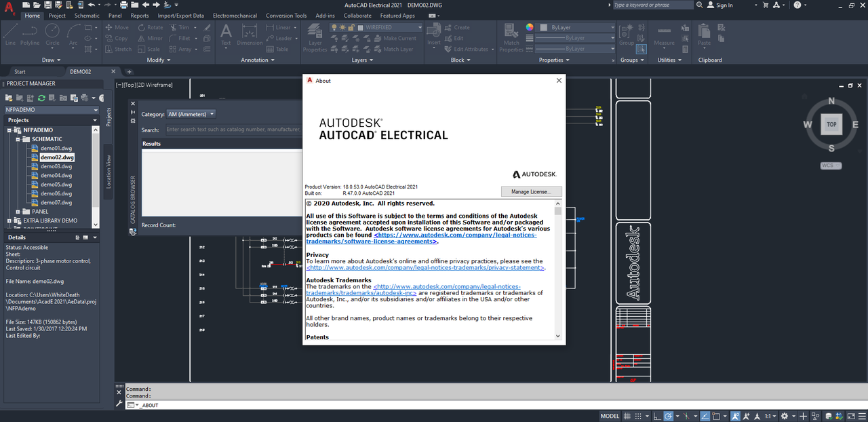Click the Match Properties tool
Screen dimensions: 868x422
pos(511,38)
